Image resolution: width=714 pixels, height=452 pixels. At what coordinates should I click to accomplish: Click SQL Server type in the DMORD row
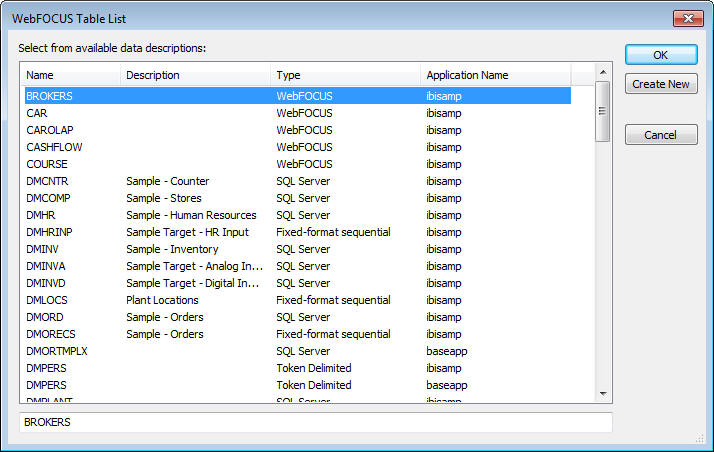click(303, 317)
